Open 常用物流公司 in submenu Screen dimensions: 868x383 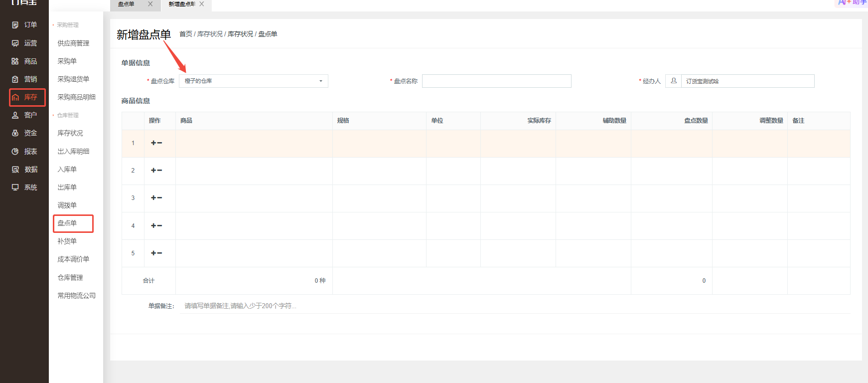pos(76,296)
